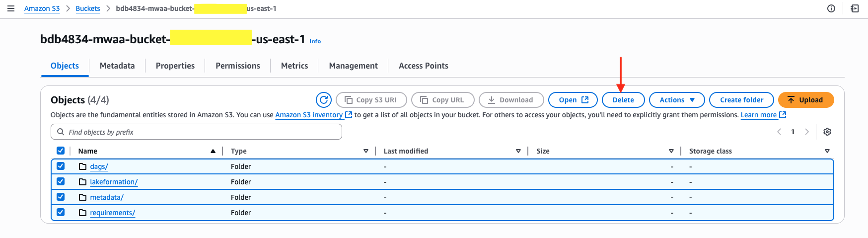Image resolution: width=868 pixels, height=238 pixels.
Task: Open the hamburger navigation menu
Action: click(11, 8)
